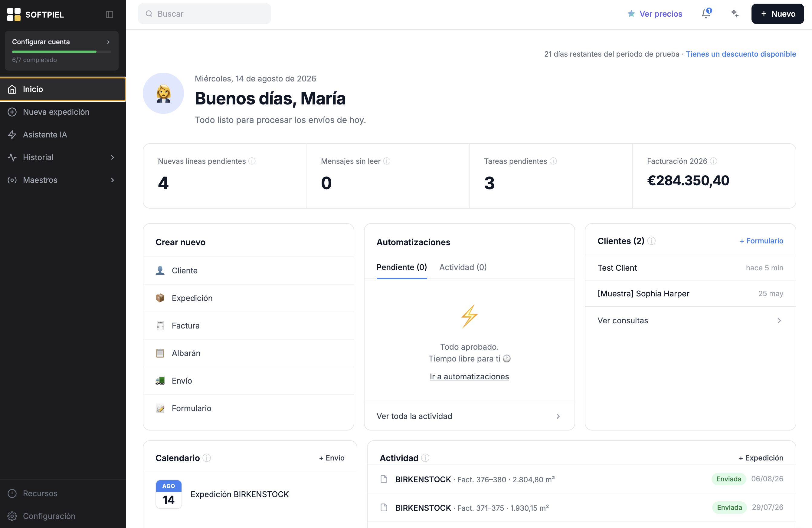The width and height of the screenshot is (812, 528).
Task: Click the Nuevo button
Action: (x=777, y=14)
